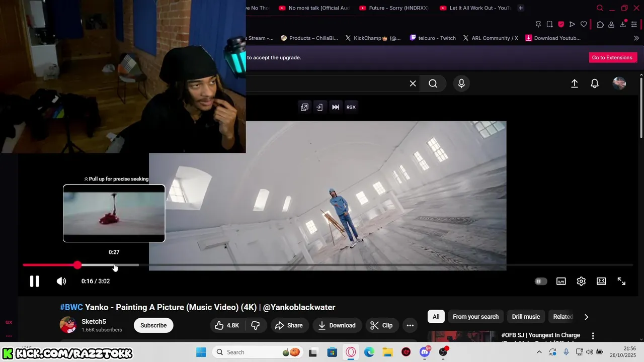Select the Drill music chip
The width and height of the screenshot is (644, 362).
(x=526, y=317)
